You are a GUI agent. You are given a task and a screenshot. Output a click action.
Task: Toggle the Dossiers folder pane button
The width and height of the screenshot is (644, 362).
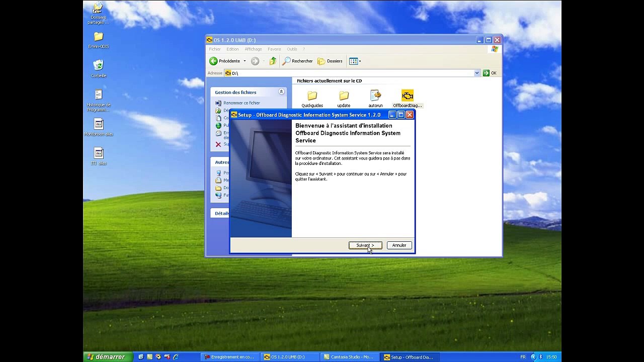(x=330, y=61)
